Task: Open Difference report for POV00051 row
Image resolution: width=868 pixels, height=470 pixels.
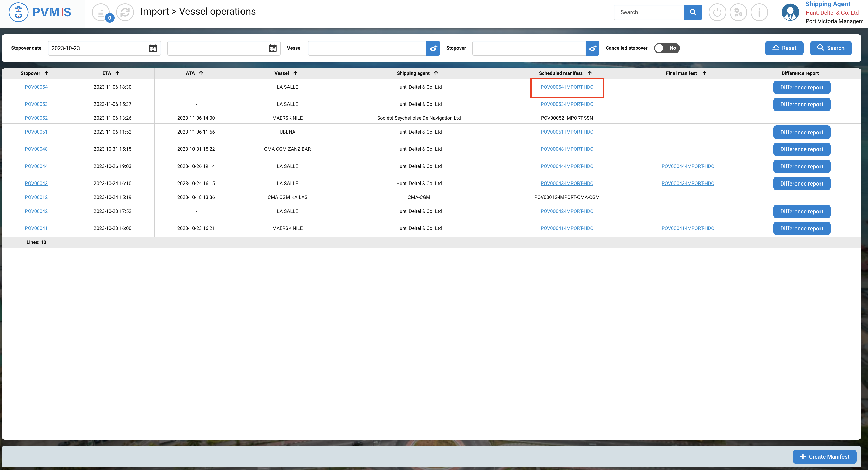Action: click(x=801, y=132)
